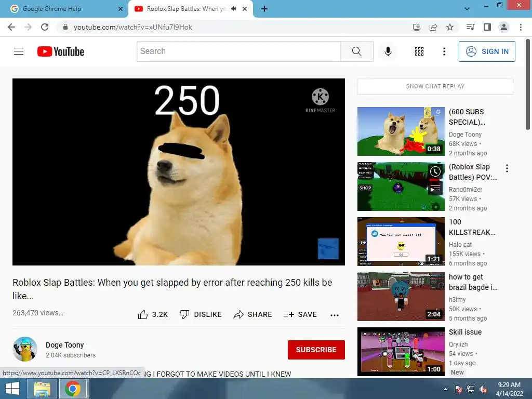532x399 pixels.
Task: Click the main video player
Action: 179,171
